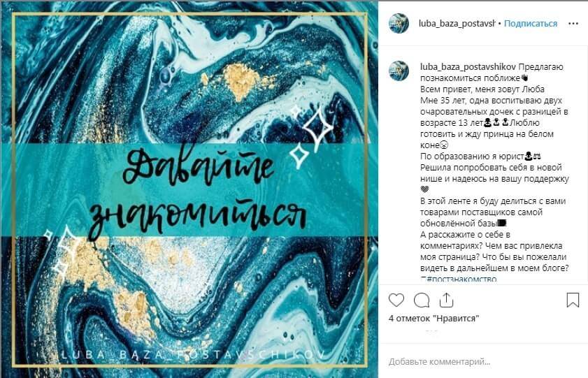
Task: Like the post with the heart icon
Action: click(x=396, y=300)
